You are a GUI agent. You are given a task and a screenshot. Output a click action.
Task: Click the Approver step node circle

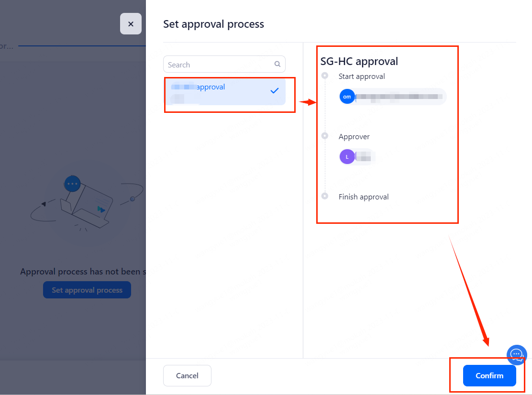[x=325, y=136]
